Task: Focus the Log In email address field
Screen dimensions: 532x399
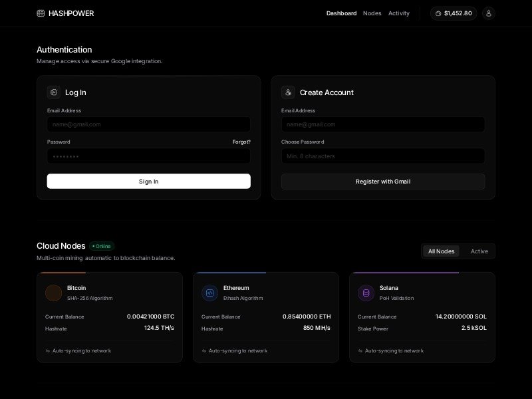Action: pos(149,124)
